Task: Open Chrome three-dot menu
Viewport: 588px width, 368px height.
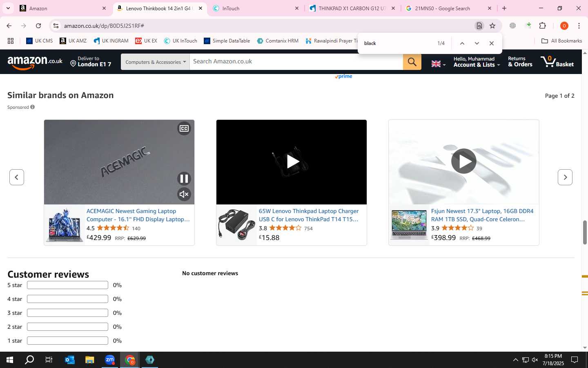Action: 579,26
